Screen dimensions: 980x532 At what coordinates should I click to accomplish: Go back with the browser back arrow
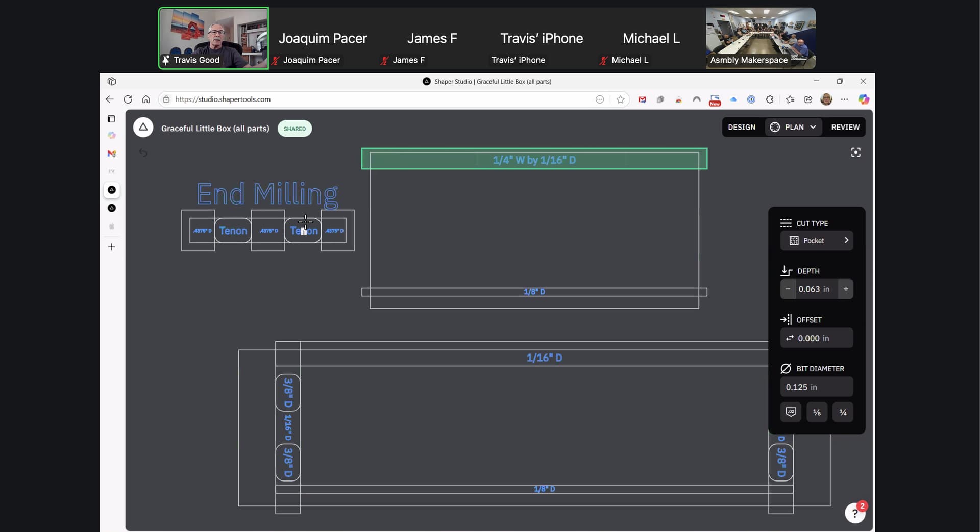110,99
